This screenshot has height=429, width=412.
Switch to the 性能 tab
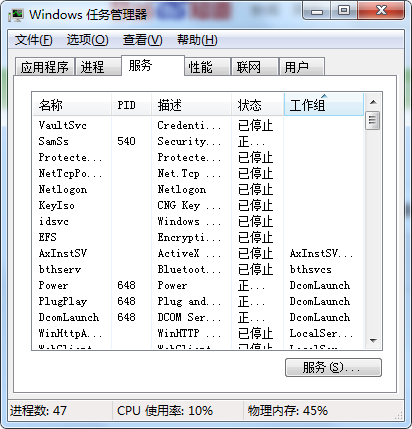pyautogui.click(x=207, y=67)
